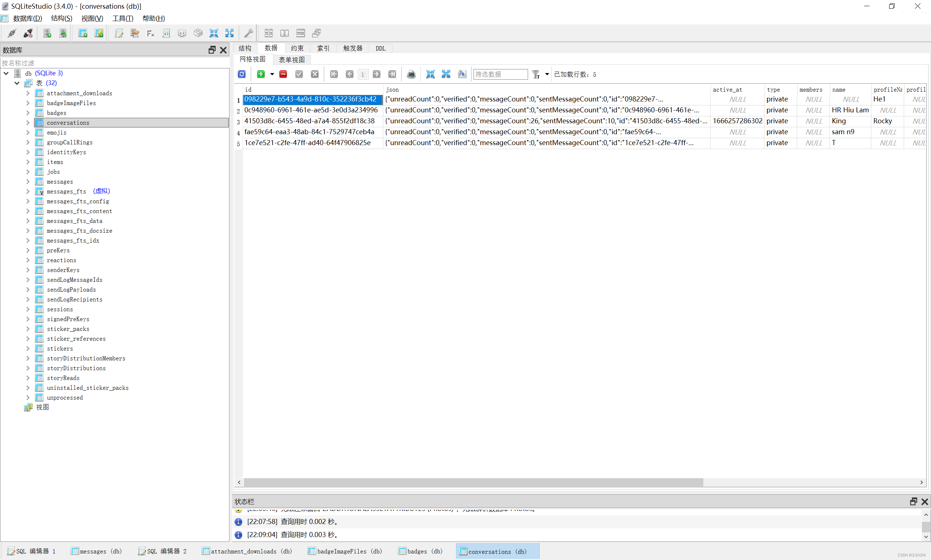931x560 pixels.
Task: Open the insert row dropdown arrow
Action: click(x=272, y=74)
